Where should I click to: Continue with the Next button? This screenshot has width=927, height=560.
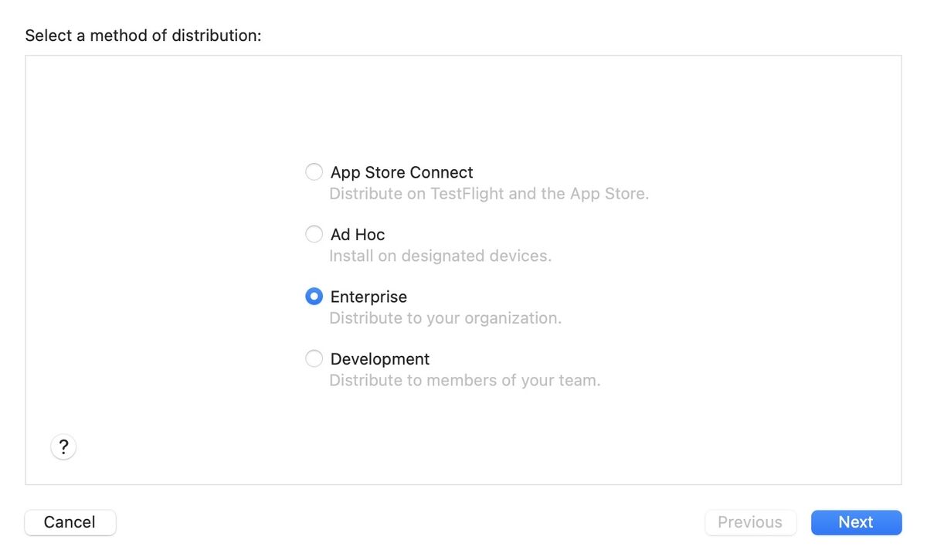click(x=856, y=522)
